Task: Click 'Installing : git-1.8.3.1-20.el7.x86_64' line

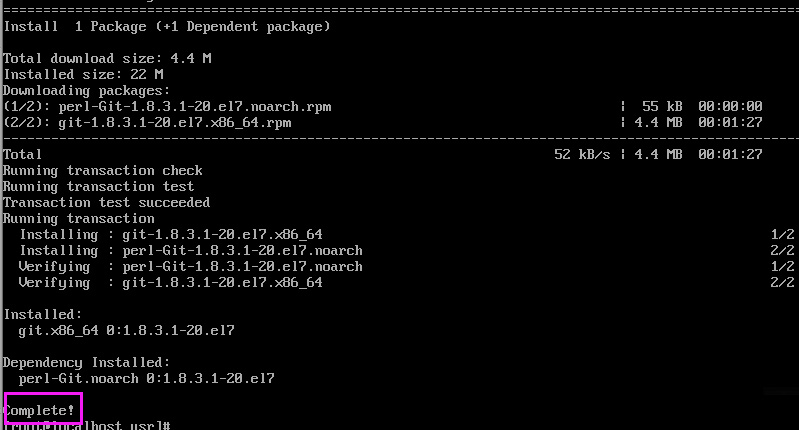Action: click(171, 234)
